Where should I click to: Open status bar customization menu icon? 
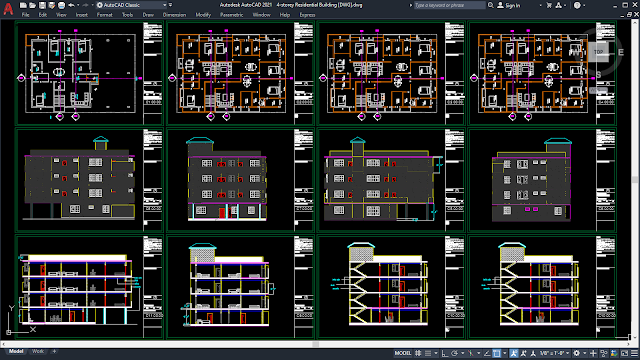pyautogui.click(x=634, y=353)
